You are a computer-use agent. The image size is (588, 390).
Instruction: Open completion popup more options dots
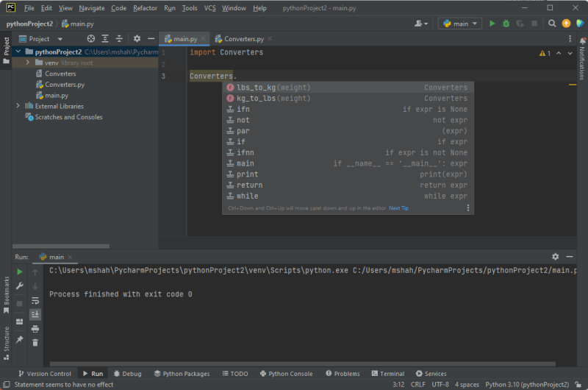click(x=468, y=208)
